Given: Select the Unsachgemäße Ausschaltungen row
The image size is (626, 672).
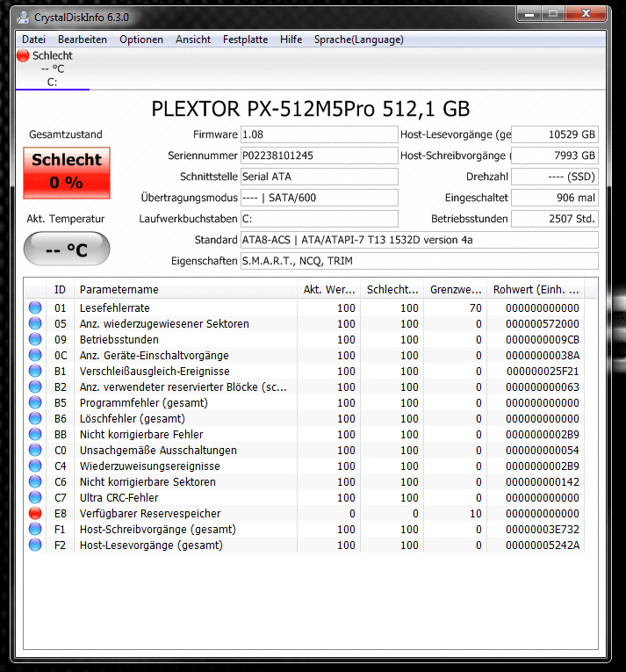Looking at the screenshot, I should coord(304,450).
